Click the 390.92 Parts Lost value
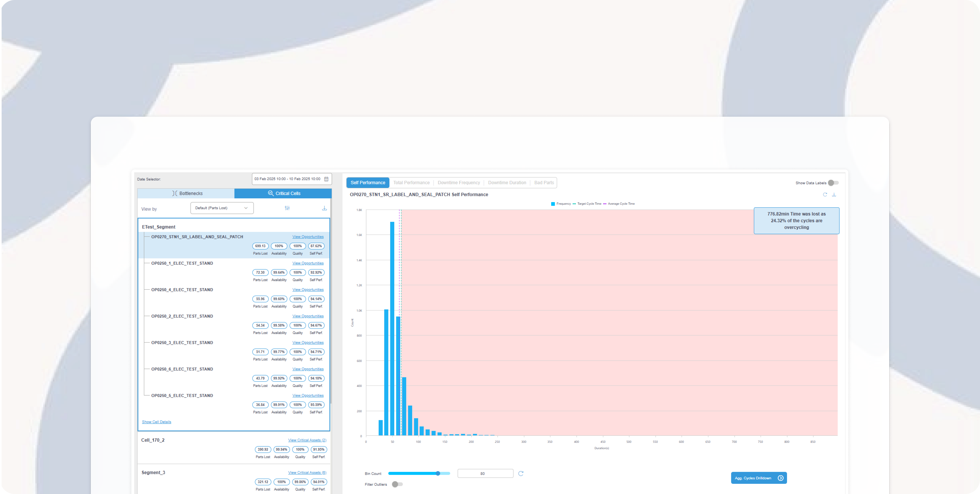 [263, 449]
